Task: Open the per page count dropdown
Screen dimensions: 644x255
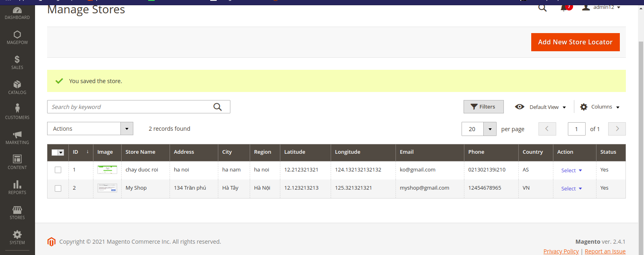Action: [490, 129]
